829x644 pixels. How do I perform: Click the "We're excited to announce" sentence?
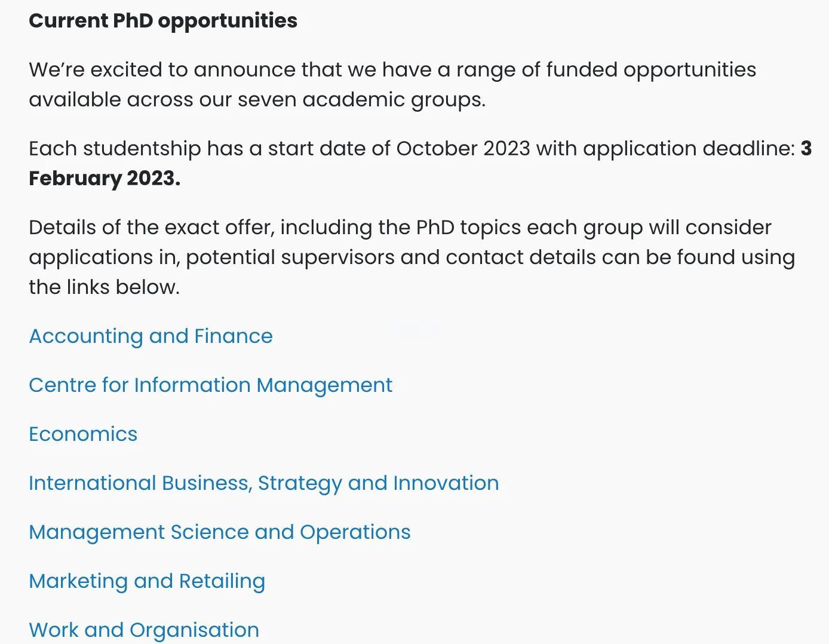tap(392, 84)
